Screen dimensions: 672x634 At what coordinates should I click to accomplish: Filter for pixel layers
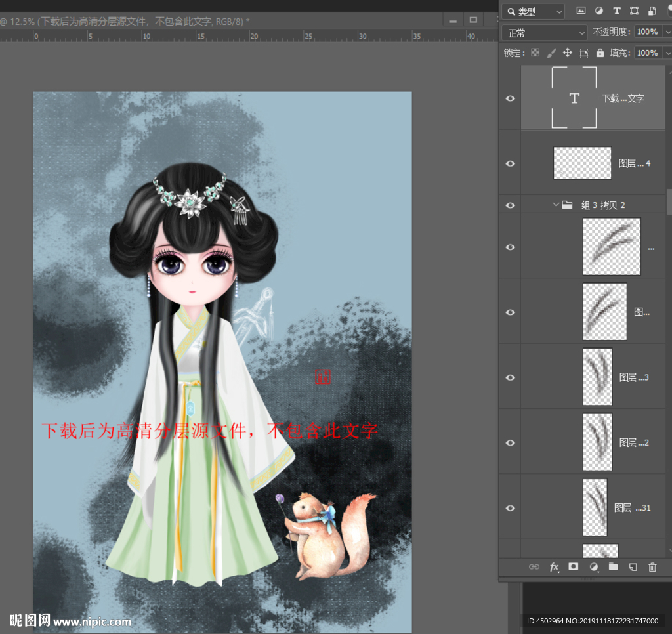tap(581, 11)
